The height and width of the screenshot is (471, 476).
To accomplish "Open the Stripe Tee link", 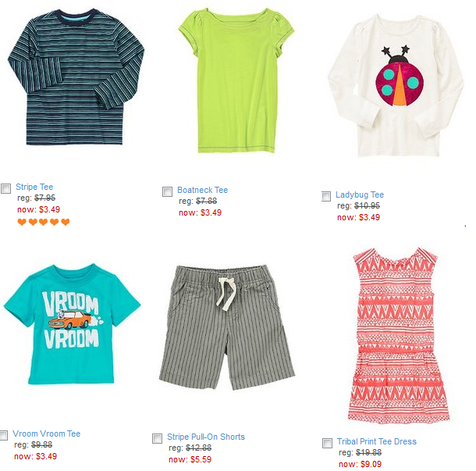I will (x=34, y=187).
